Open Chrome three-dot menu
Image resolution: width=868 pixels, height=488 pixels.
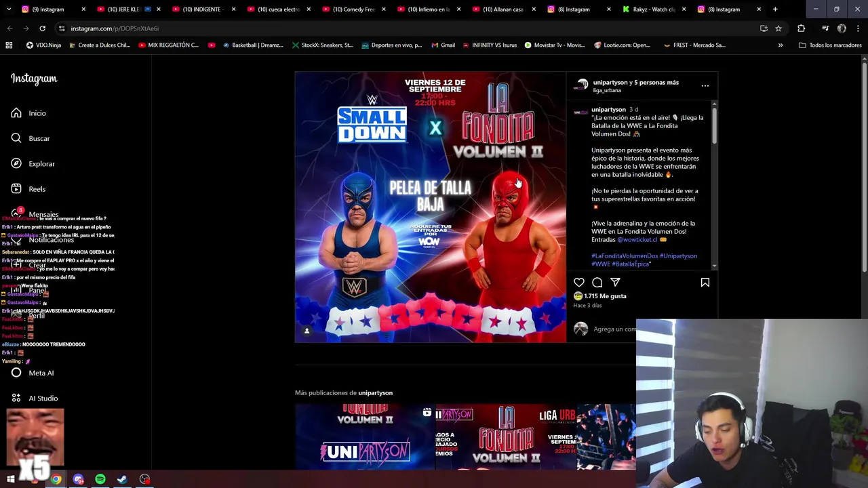click(x=858, y=28)
